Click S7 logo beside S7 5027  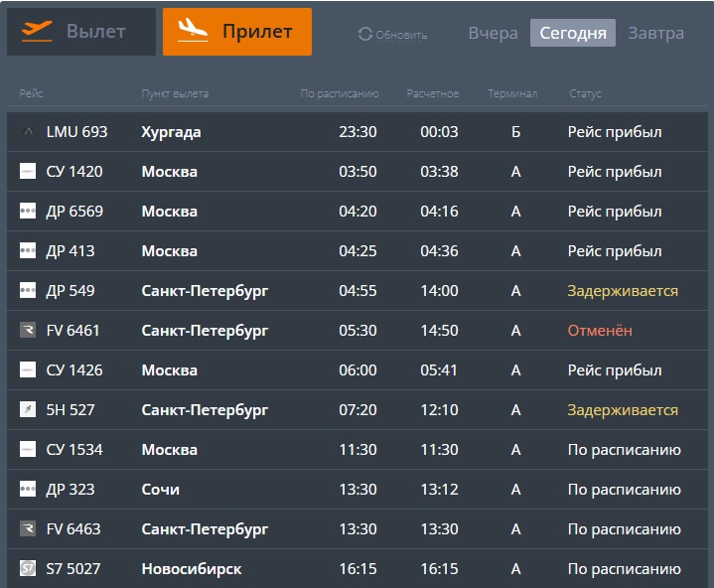pyautogui.click(x=28, y=568)
